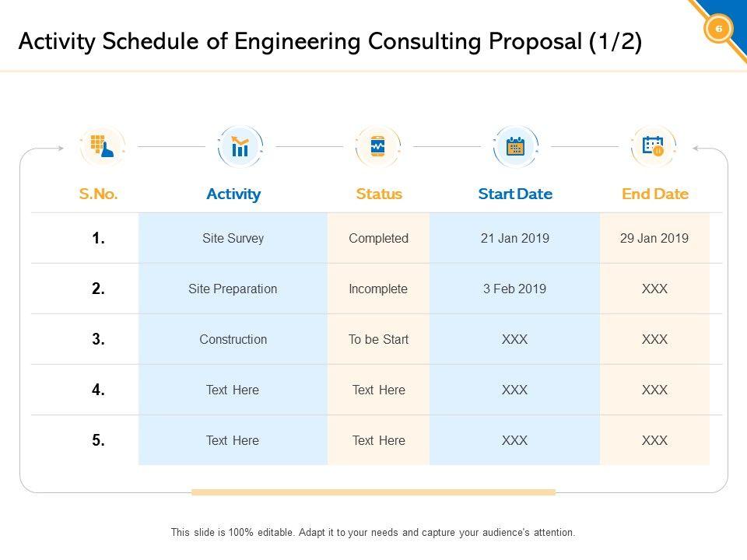Click the 29 Jan 2019 end date
Viewport: 747px width, 560px height.
click(x=654, y=239)
